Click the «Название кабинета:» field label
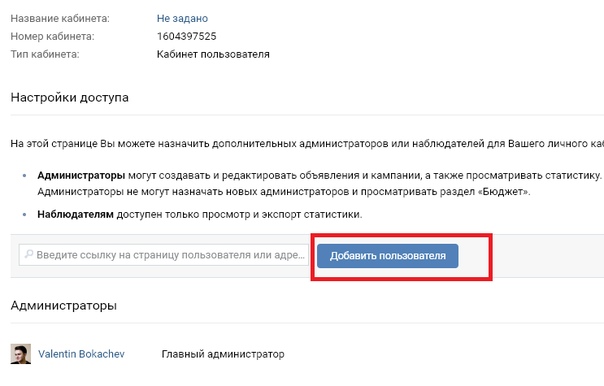Image resolution: width=604 pixels, height=386 pixels. (60, 18)
